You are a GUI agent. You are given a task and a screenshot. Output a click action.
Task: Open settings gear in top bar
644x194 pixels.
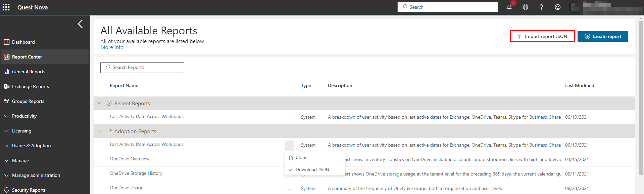pos(525,7)
